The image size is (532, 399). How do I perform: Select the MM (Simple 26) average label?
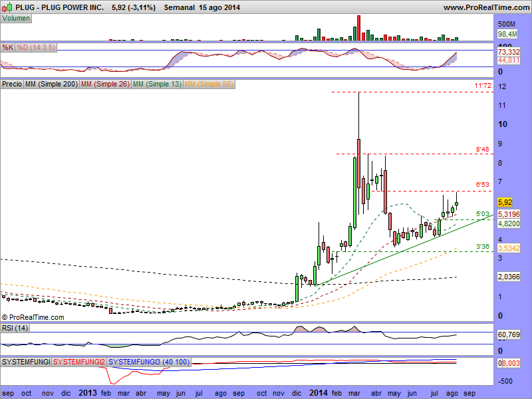tap(105, 84)
